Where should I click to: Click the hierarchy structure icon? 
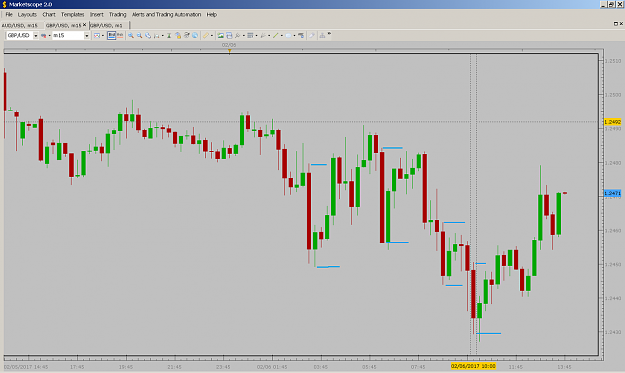[x=322, y=35]
